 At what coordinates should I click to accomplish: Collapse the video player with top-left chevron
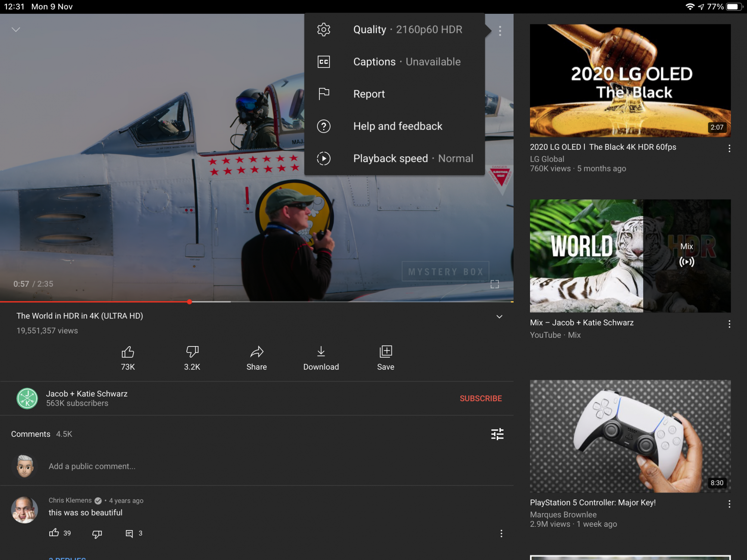[x=16, y=29]
